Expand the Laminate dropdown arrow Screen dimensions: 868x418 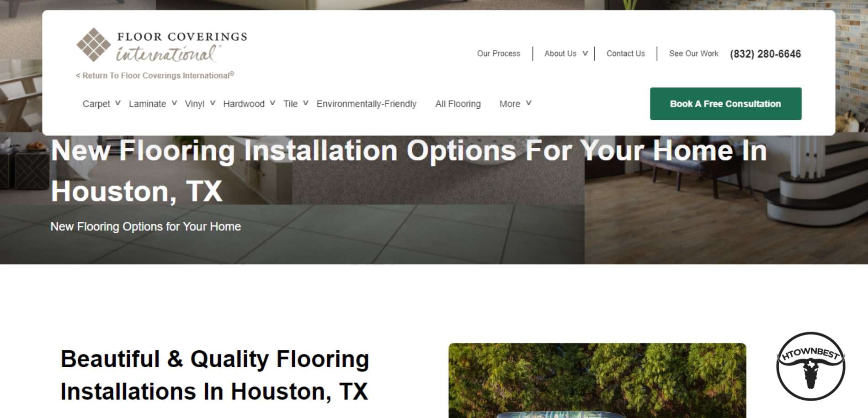(x=174, y=103)
